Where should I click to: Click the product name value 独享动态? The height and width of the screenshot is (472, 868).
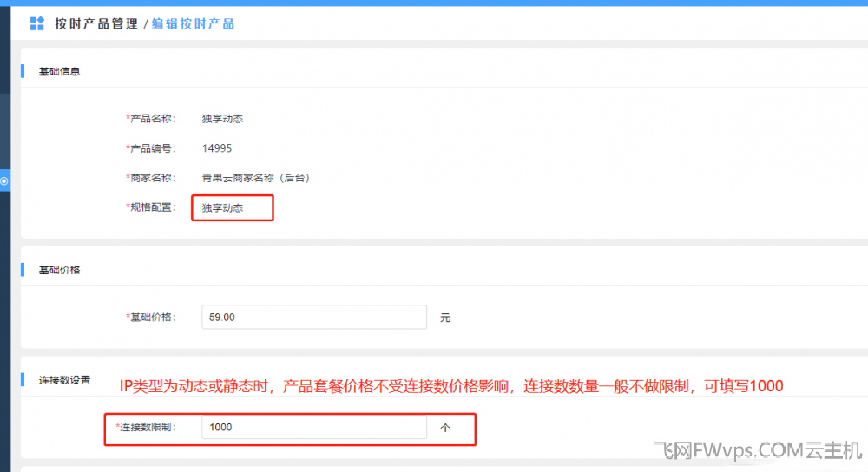(222, 119)
